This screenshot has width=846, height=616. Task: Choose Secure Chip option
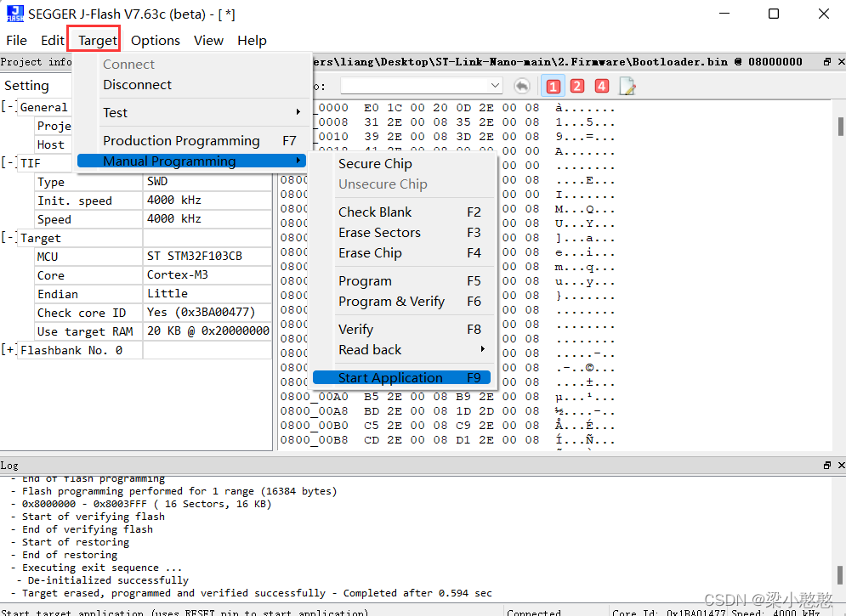tap(401, 164)
